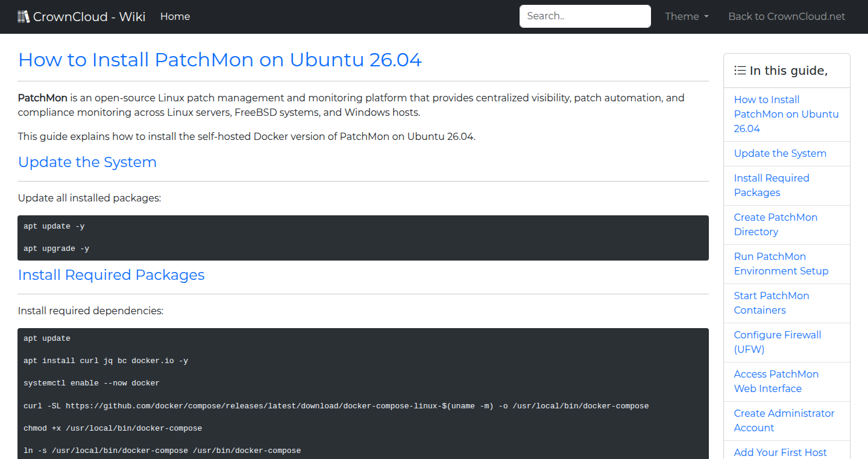
Task: Open "Run PatchMon Environment Setup" sidebar entry
Action: click(x=781, y=264)
